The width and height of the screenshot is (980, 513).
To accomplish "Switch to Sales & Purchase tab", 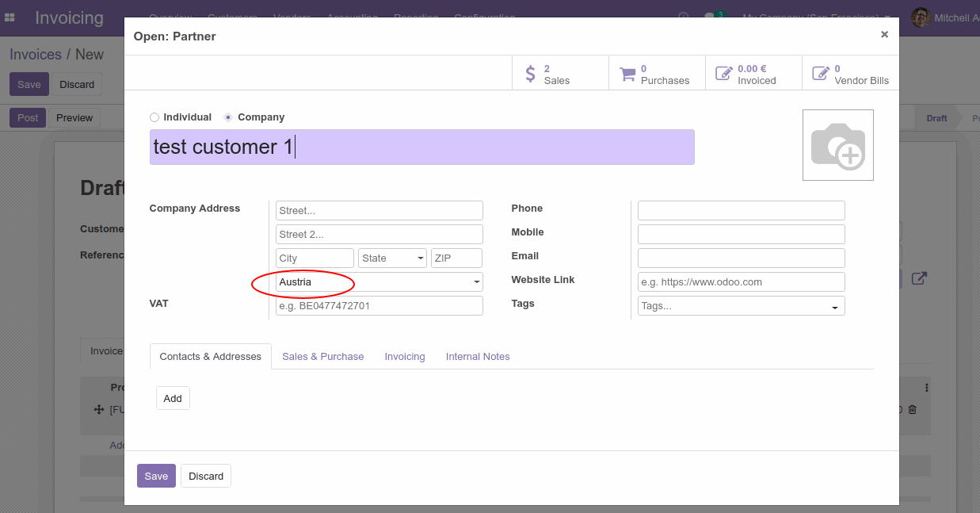I will point(323,357).
